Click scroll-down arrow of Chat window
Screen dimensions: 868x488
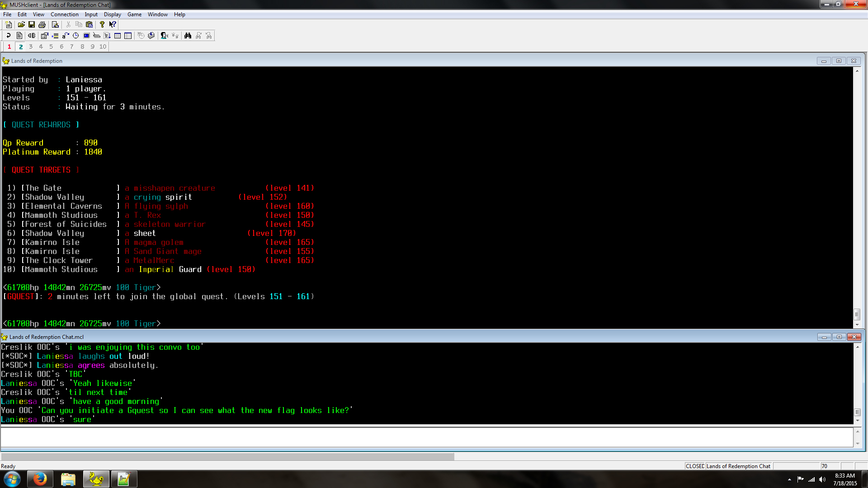click(x=857, y=420)
